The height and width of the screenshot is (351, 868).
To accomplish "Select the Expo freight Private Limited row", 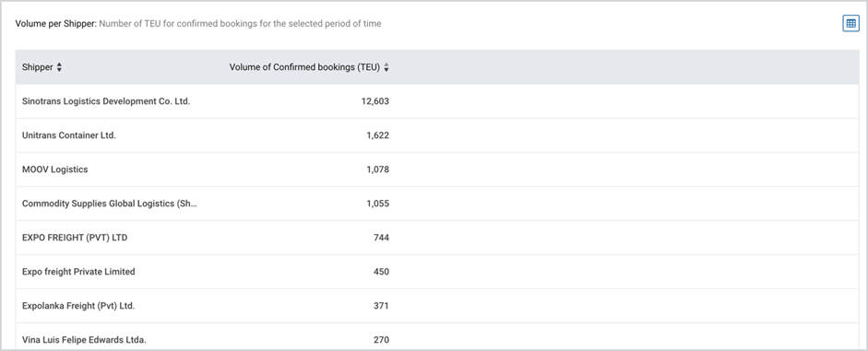I will (437, 272).
